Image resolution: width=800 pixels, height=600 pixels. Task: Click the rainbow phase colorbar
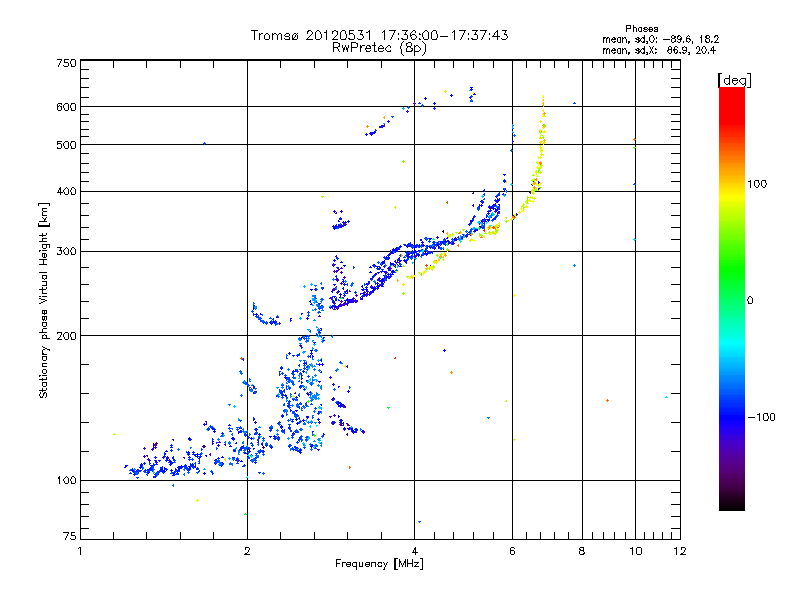732,298
